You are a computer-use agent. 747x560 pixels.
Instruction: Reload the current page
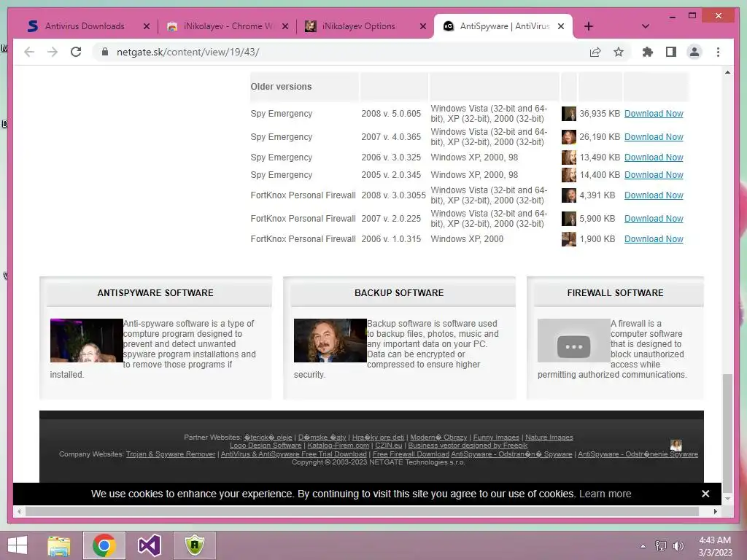pos(76,52)
